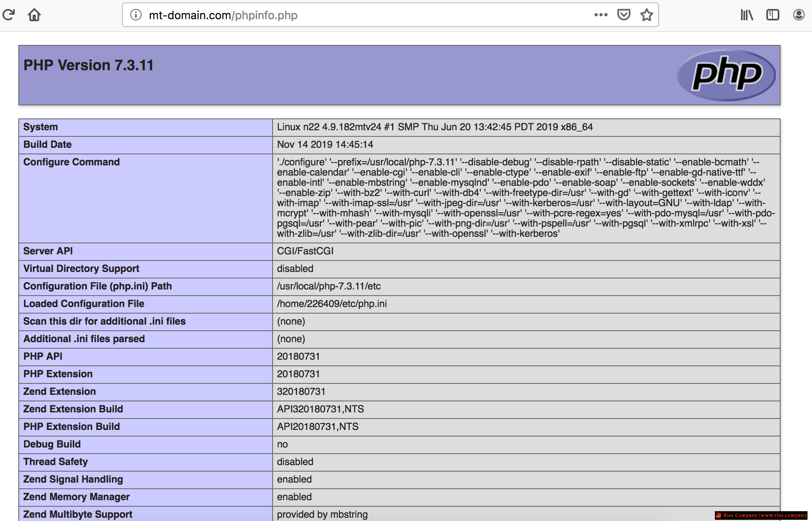812x521 pixels.
Task: Click the PHP logo image
Action: [x=726, y=75]
